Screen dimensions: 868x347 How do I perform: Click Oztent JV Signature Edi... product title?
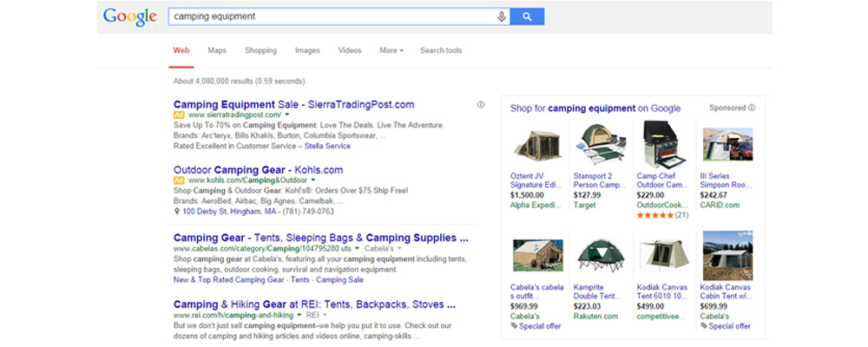pos(535,180)
